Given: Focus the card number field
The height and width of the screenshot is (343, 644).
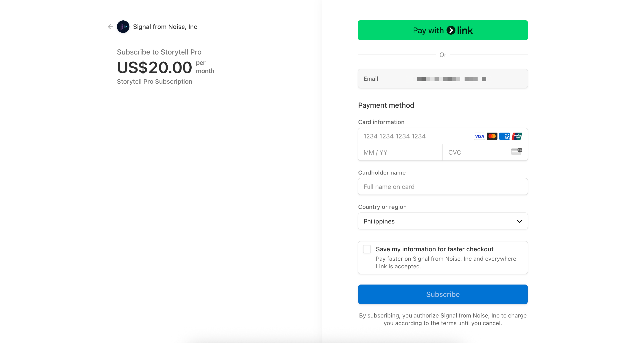Looking at the screenshot, I should point(415,136).
